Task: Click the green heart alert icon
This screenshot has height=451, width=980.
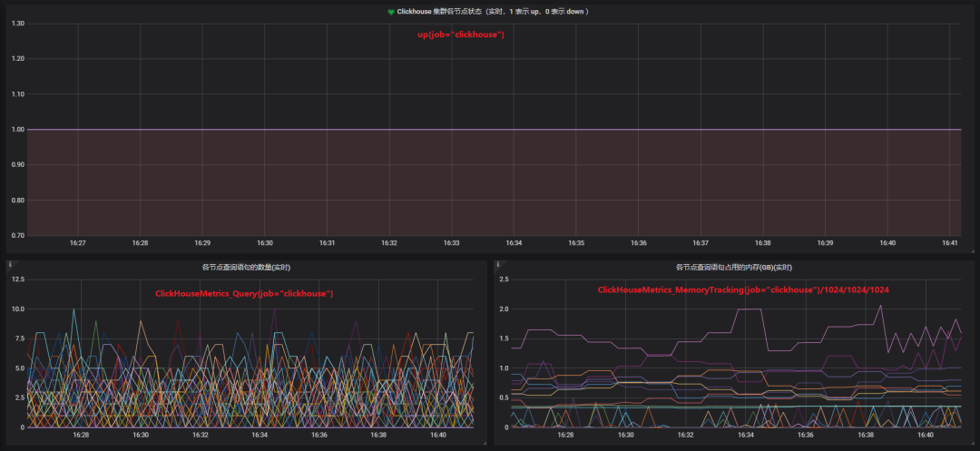Action: pos(390,12)
